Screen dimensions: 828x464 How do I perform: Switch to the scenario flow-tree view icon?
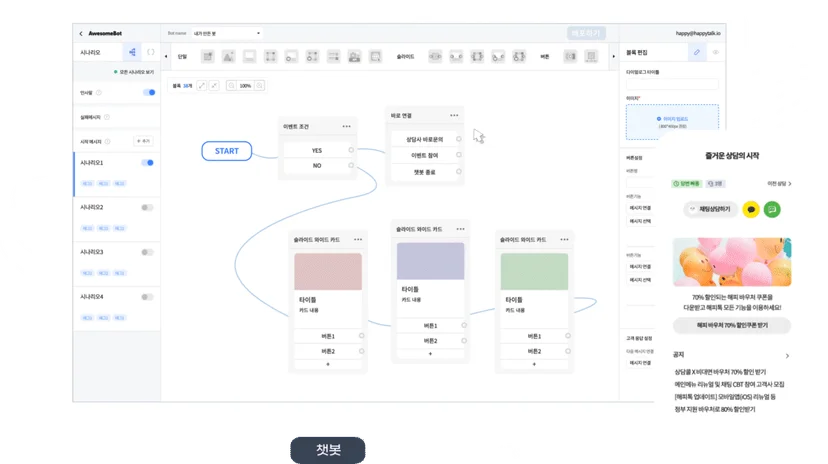point(133,52)
